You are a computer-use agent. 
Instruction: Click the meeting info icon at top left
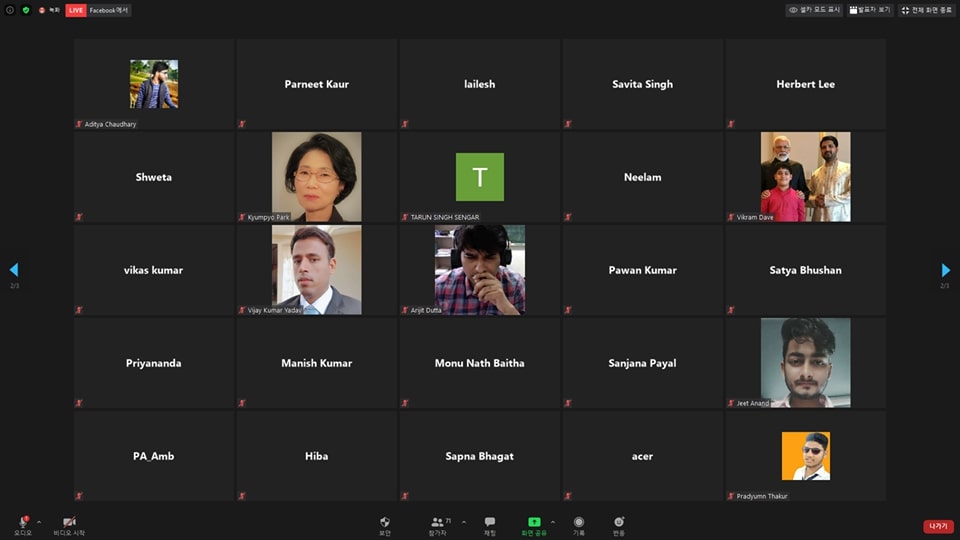10,10
